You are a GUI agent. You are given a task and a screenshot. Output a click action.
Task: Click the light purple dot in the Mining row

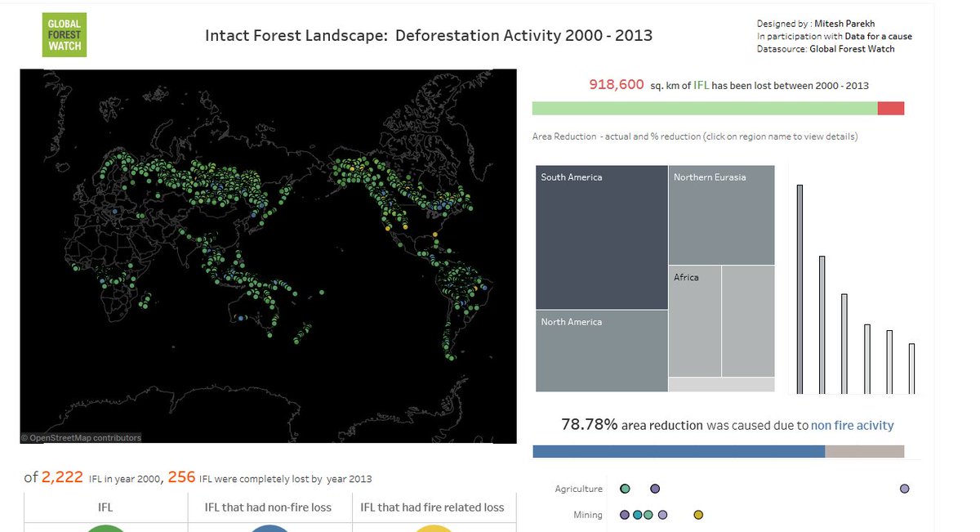click(x=663, y=515)
